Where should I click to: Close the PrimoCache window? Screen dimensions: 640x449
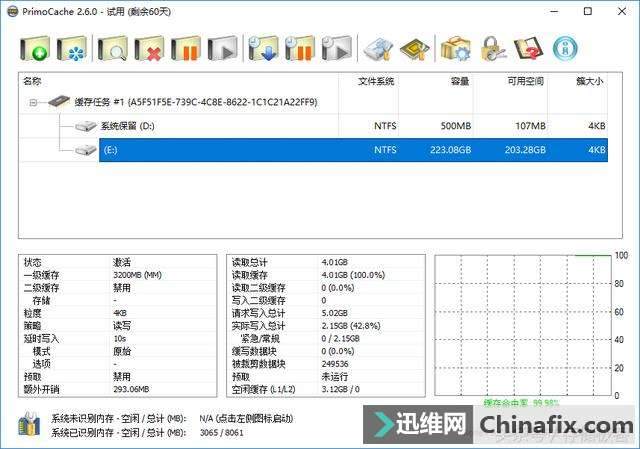click(x=622, y=11)
